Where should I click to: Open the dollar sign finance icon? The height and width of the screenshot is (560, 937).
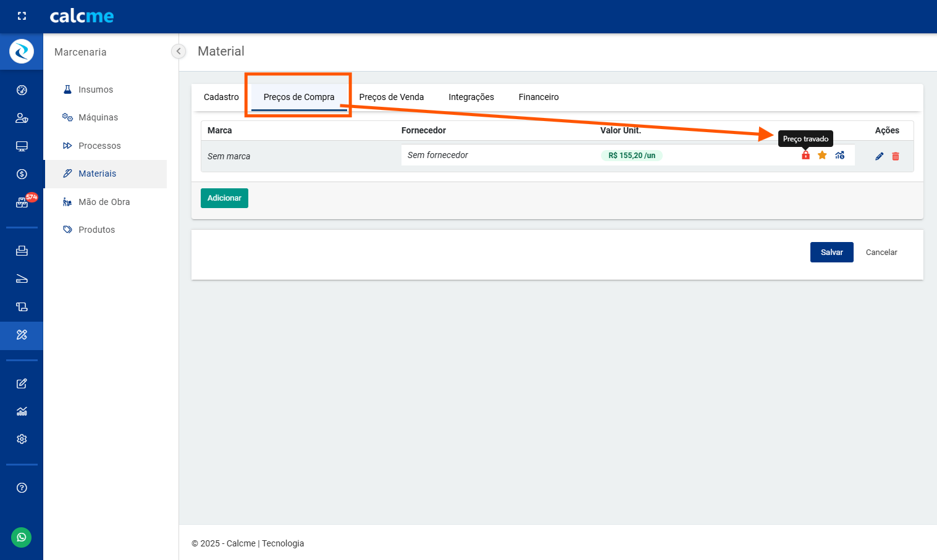pos(22,174)
